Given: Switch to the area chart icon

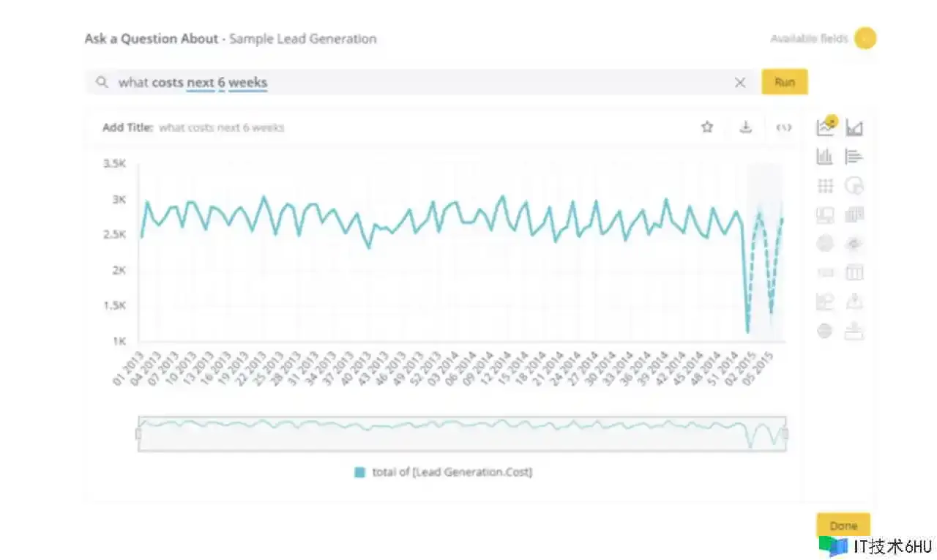Looking at the screenshot, I should [x=854, y=128].
